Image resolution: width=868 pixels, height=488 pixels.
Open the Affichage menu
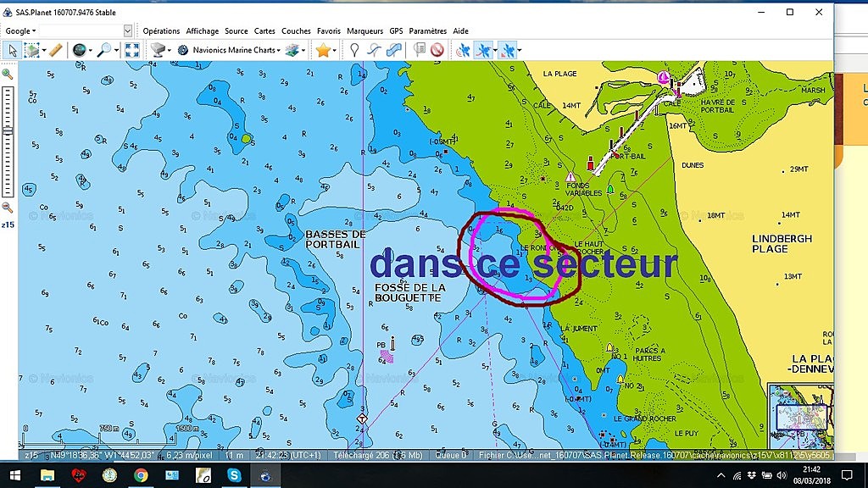[202, 31]
